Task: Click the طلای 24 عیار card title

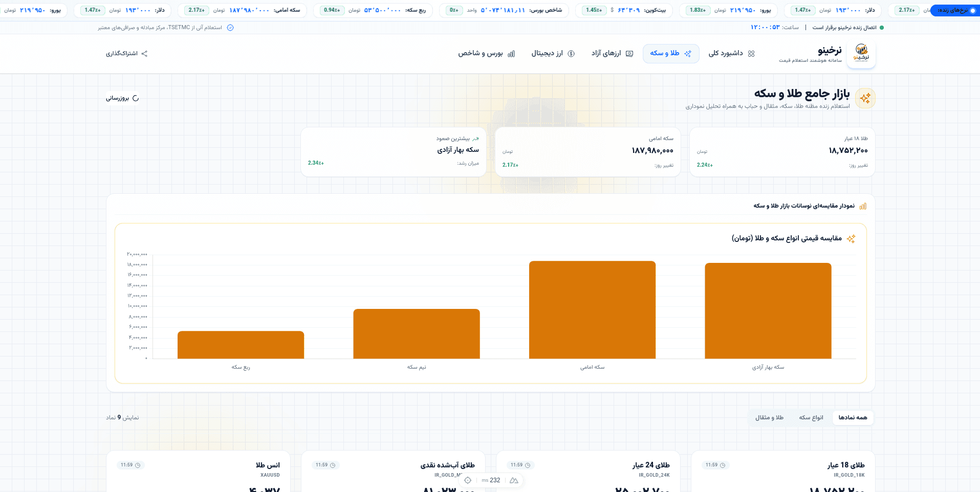Action: click(x=651, y=465)
